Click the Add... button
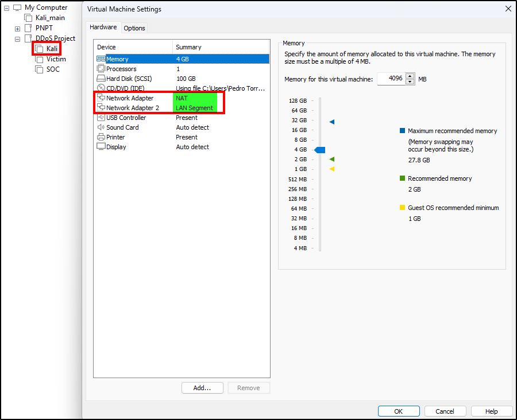The height and width of the screenshot is (420, 517). pos(202,388)
